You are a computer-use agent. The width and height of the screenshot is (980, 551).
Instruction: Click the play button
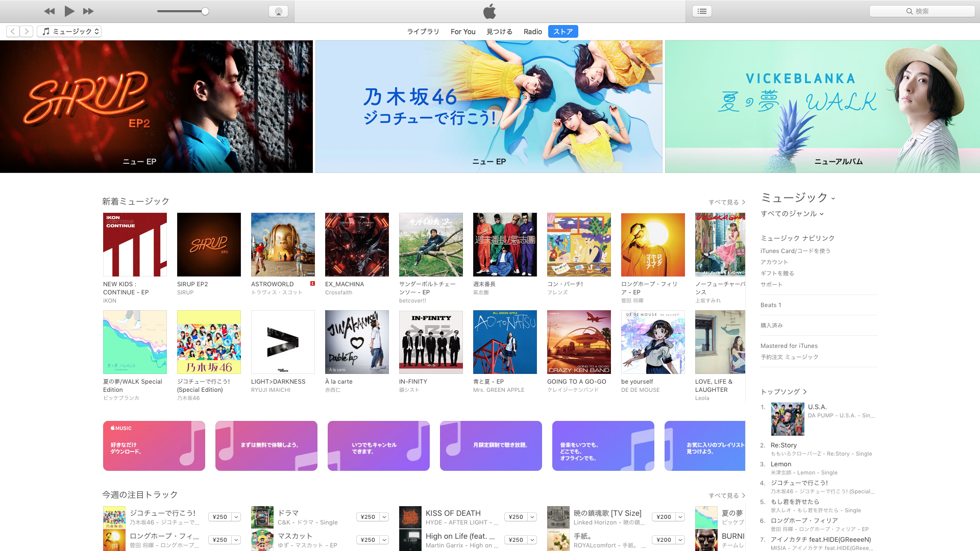point(69,11)
